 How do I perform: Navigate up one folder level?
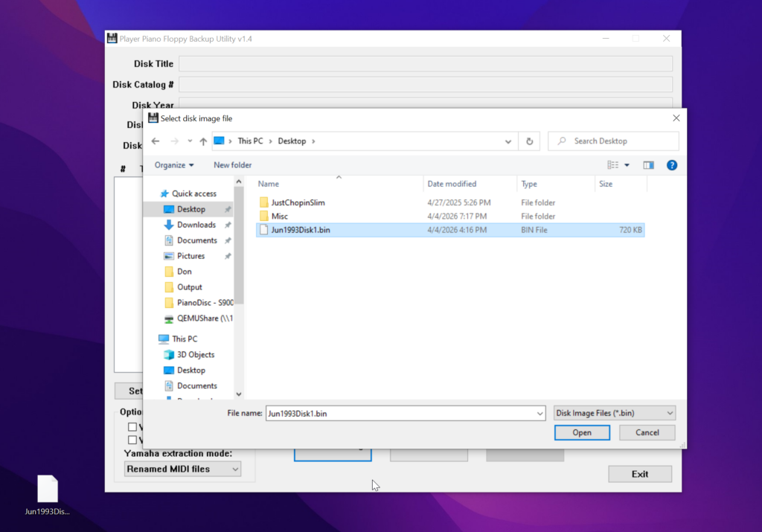[x=202, y=141]
